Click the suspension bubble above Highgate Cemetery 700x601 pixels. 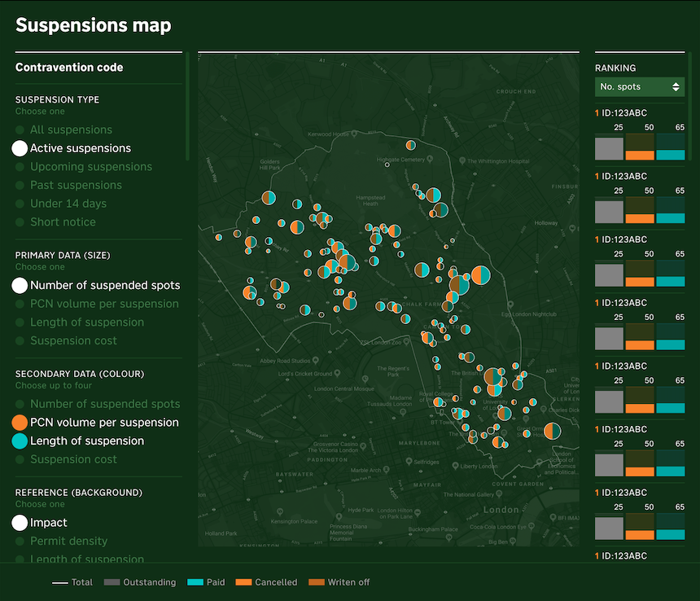pyautogui.click(x=411, y=145)
